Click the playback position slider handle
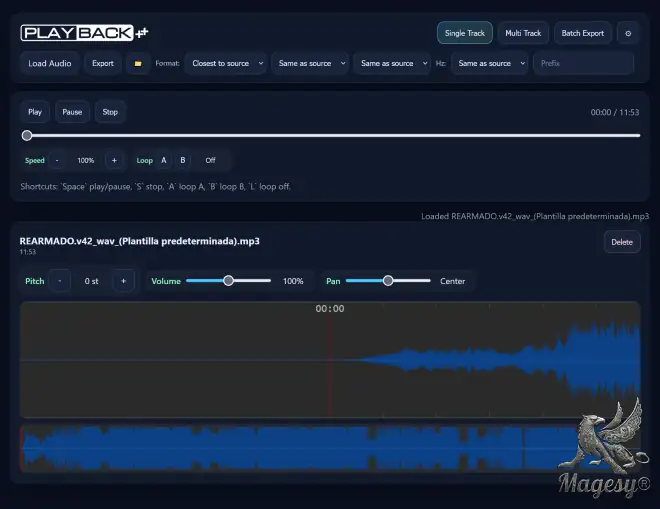Screen dimensions: 660x509 [x=27, y=136]
